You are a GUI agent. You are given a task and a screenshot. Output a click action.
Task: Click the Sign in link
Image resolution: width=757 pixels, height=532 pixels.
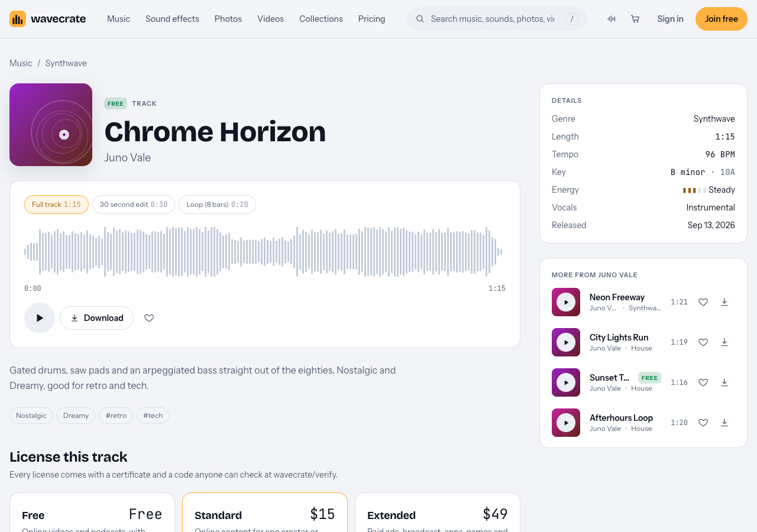670,19
